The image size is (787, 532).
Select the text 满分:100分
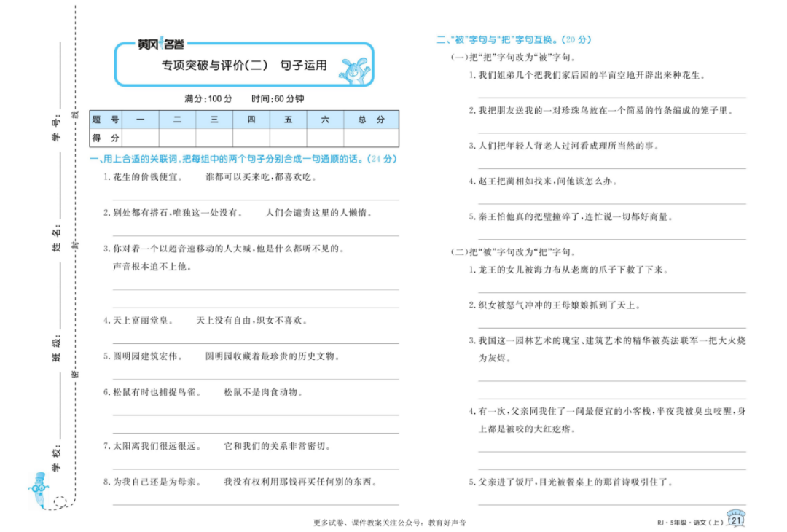tap(208, 99)
